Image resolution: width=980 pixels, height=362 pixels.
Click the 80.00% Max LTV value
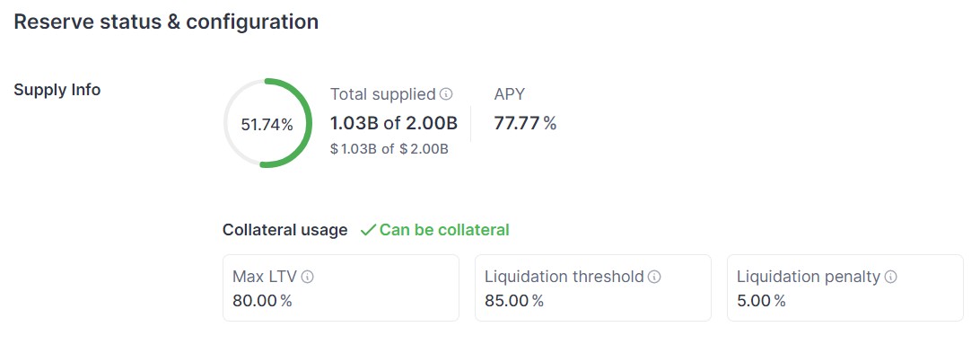click(262, 301)
